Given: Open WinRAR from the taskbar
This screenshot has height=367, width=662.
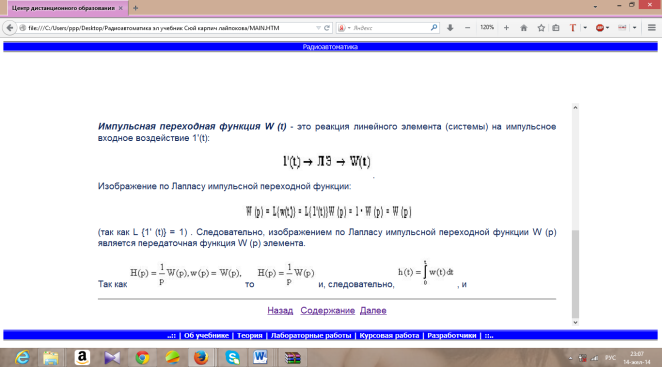Looking at the screenshot, I should (292, 358).
